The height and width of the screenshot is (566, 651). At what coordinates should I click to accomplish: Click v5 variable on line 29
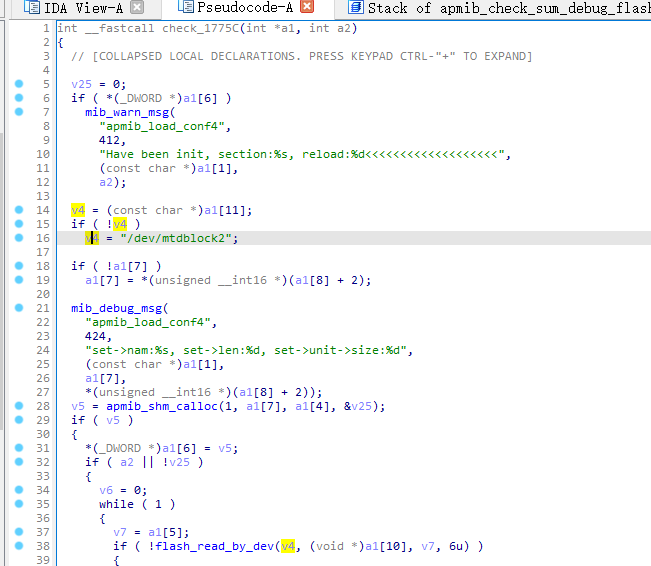tap(113, 420)
